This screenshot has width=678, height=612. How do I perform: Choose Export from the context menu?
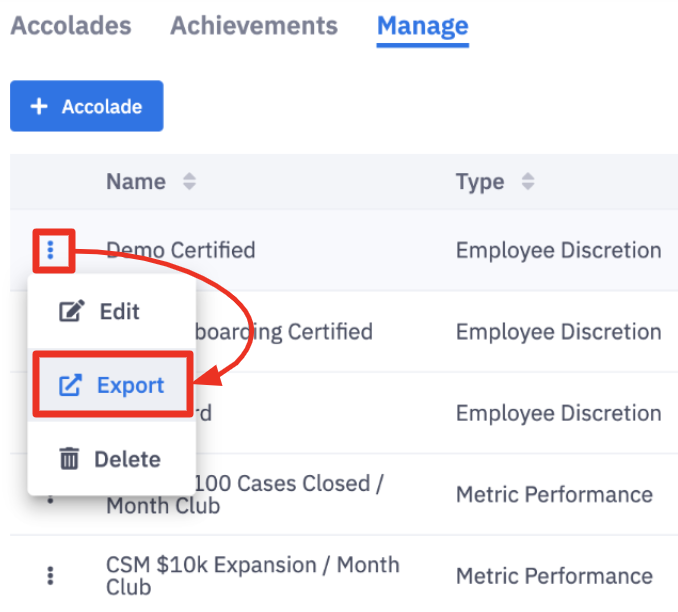[x=130, y=385]
